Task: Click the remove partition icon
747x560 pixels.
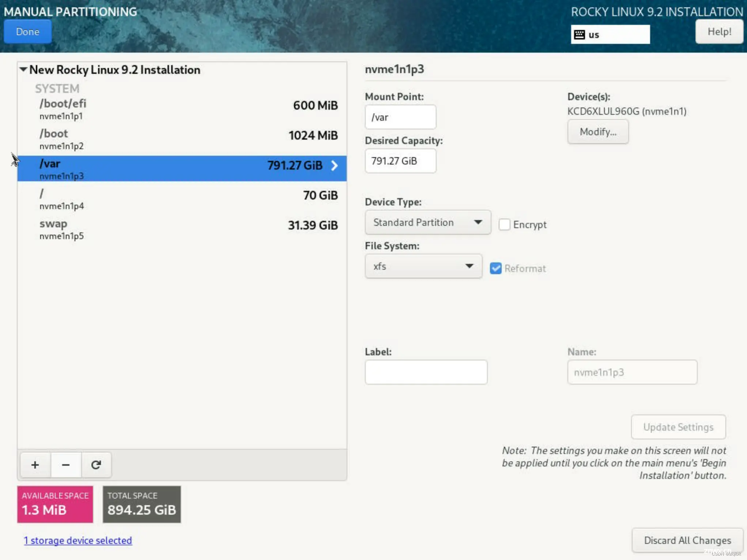Action: pyautogui.click(x=65, y=465)
